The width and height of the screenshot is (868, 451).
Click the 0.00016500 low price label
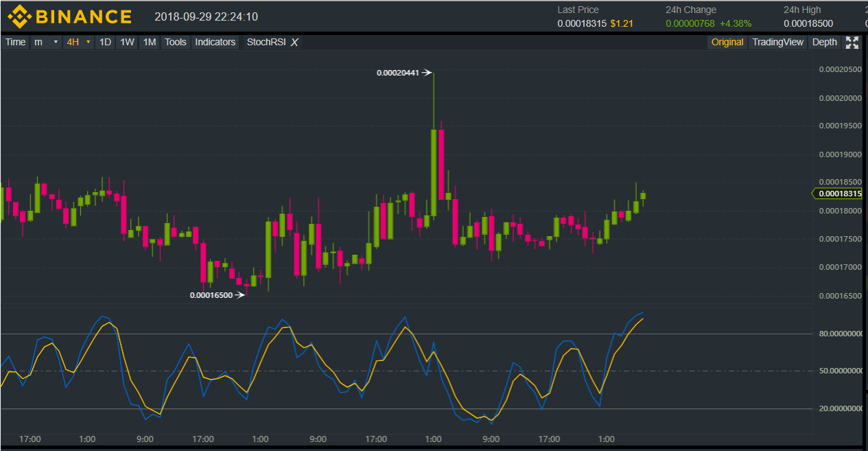211,295
